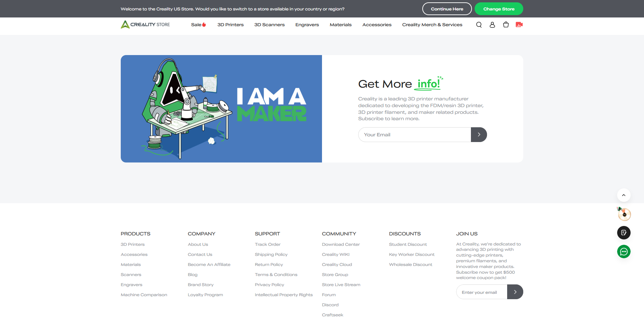This screenshot has width=644, height=320.
Task: Click the COMMUNITY footer heading
Action: (x=339, y=234)
